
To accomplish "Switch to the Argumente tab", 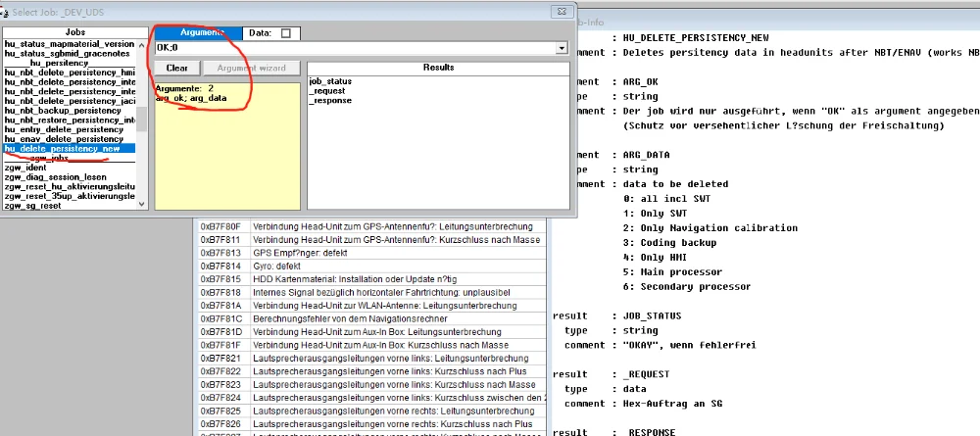I will pos(198,32).
